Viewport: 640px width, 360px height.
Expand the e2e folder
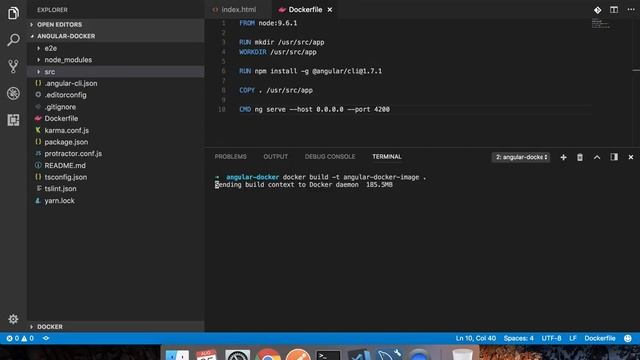pos(116,48)
